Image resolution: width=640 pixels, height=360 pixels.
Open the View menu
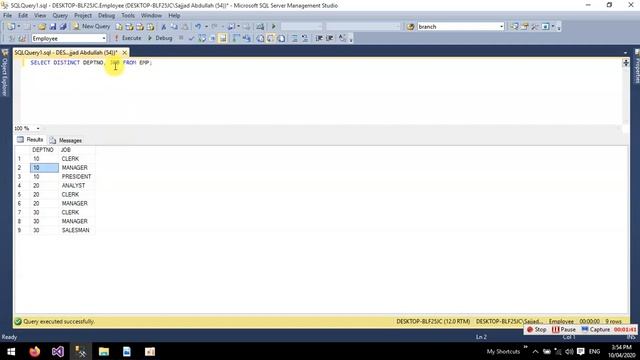click(40, 16)
